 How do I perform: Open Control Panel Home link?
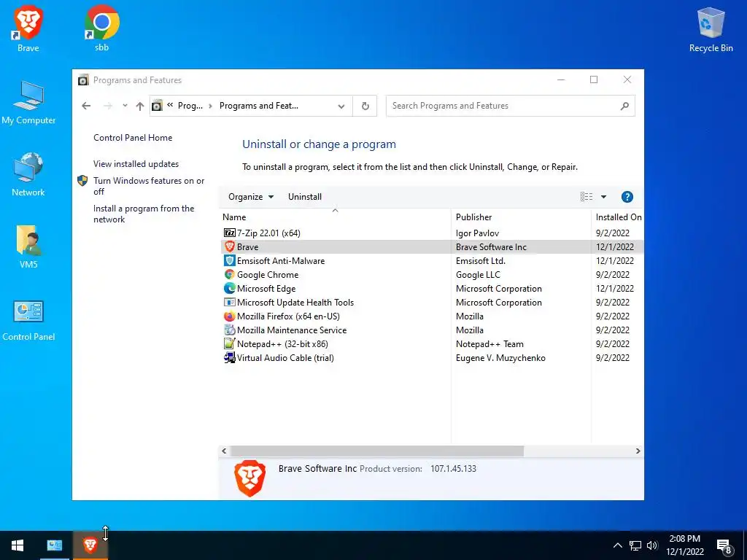coord(133,138)
